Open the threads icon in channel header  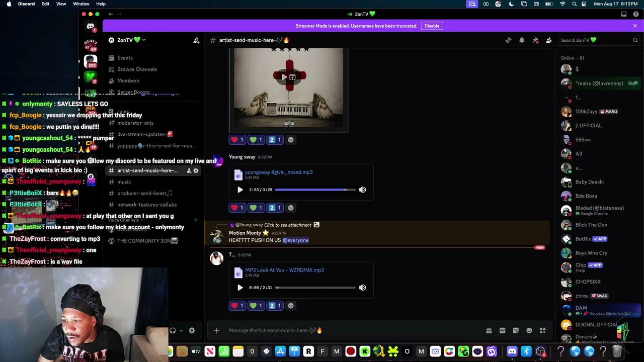click(x=508, y=40)
